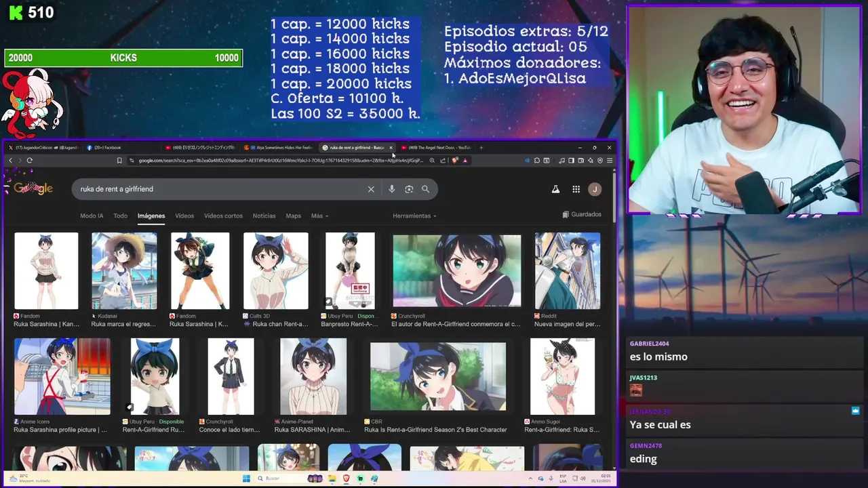Viewport: 868px width, 488px height.
Task: Open the CBR Season 2's Best Character image
Action: 438,376
